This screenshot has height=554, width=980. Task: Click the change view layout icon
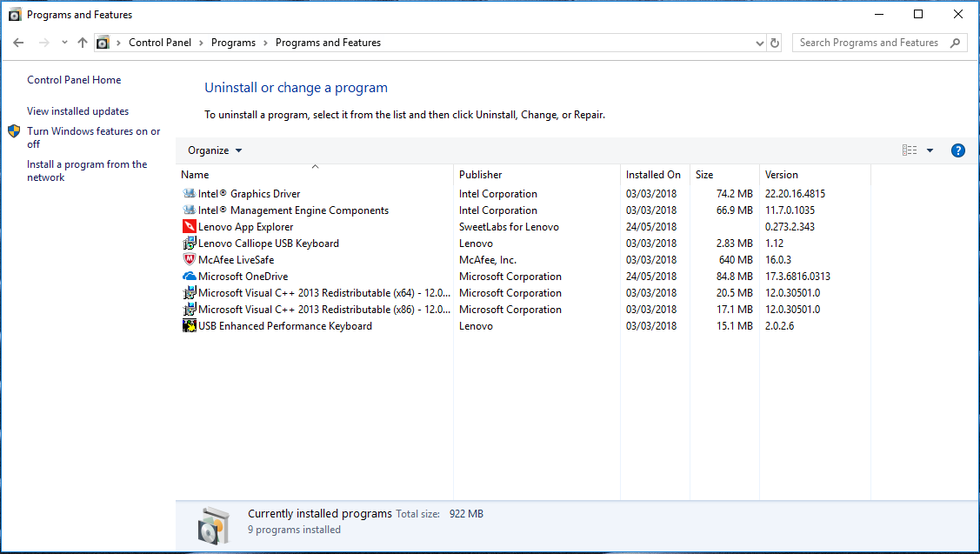tap(910, 150)
